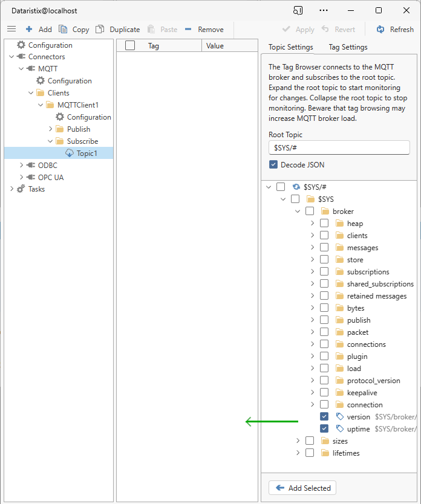This screenshot has width=421, height=504.
Task: Select the Clients tree item
Action: (x=58, y=93)
